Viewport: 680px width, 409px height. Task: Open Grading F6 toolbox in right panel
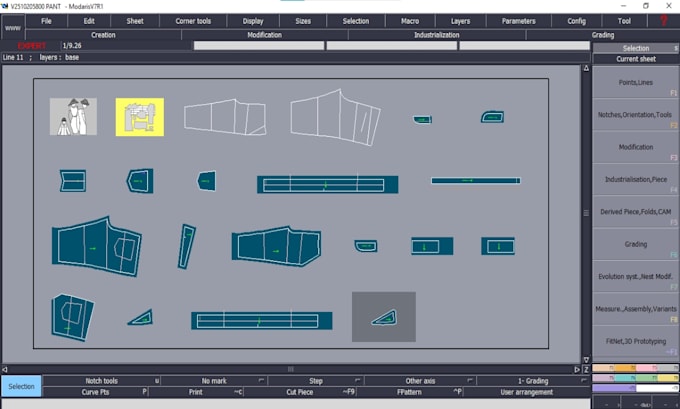click(x=636, y=244)
